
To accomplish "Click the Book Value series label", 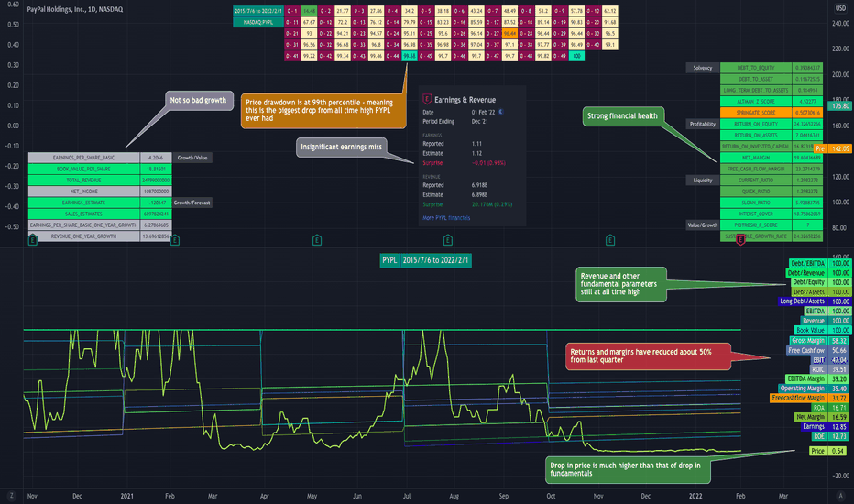I will [810, 330].
